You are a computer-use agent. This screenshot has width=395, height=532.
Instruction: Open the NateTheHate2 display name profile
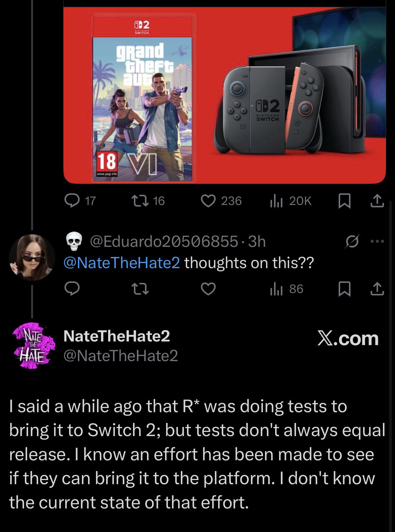click(117, 336)
